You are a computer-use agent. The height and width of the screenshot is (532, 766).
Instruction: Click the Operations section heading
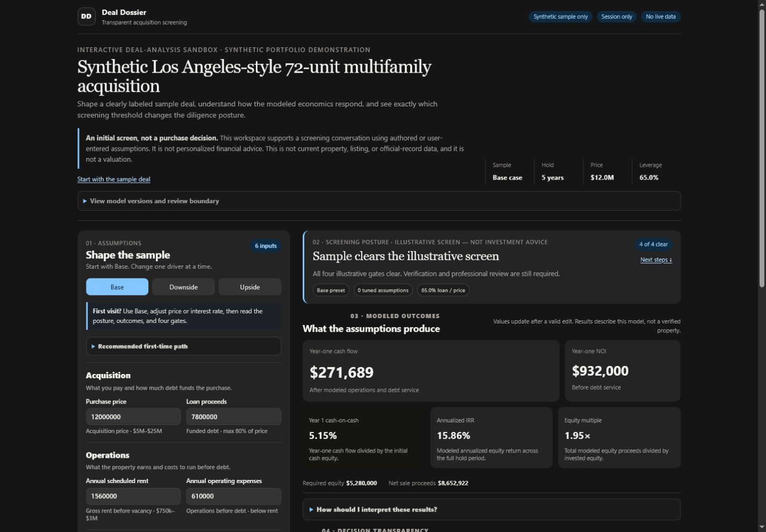click(x=108, y=455)
